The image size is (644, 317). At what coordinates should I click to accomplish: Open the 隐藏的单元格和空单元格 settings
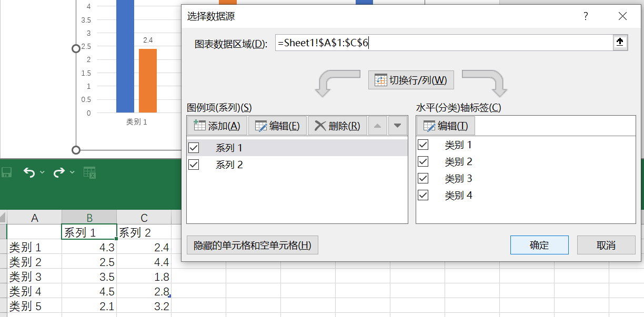(x=252, y=245)
